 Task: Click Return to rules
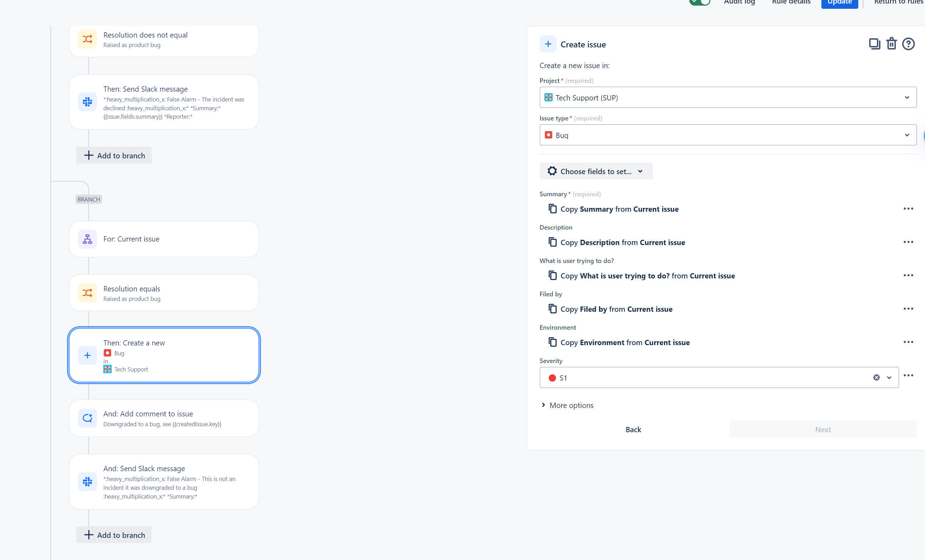(899, 2)
